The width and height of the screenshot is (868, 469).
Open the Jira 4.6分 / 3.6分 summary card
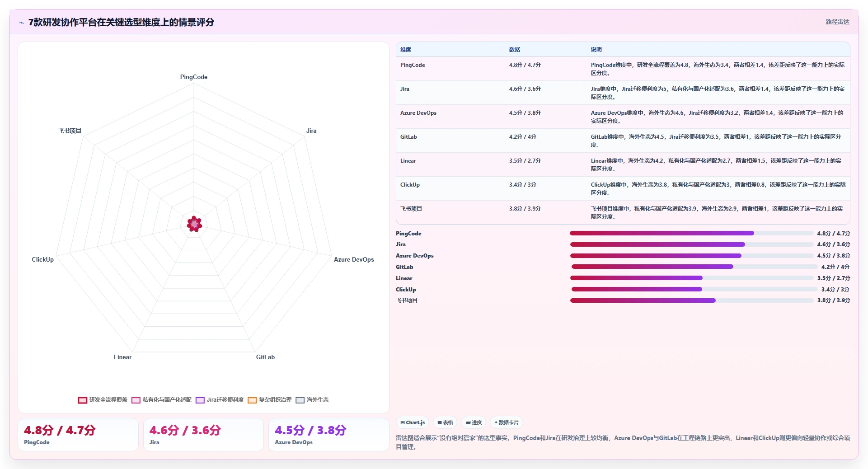tap(203, 435)
